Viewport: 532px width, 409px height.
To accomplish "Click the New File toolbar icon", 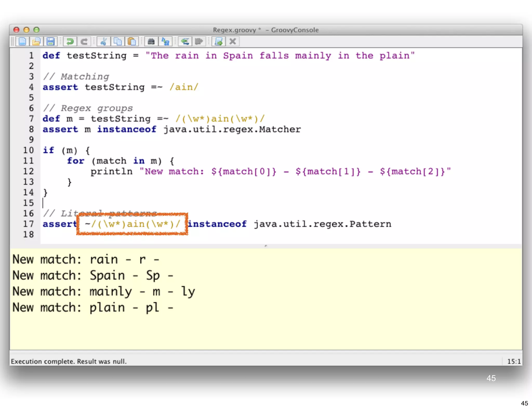I will click(x=22, y=42).
